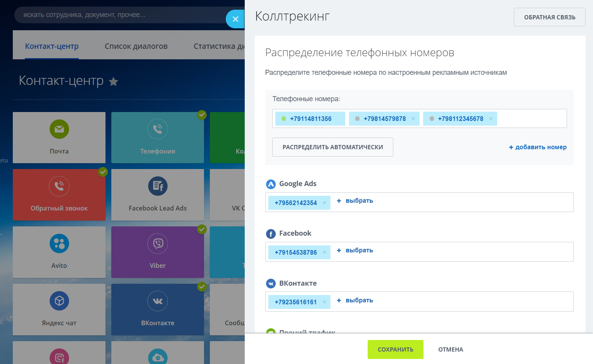Click the ВКонтакте source icon in Calltracking

click(x=271, y=284)
